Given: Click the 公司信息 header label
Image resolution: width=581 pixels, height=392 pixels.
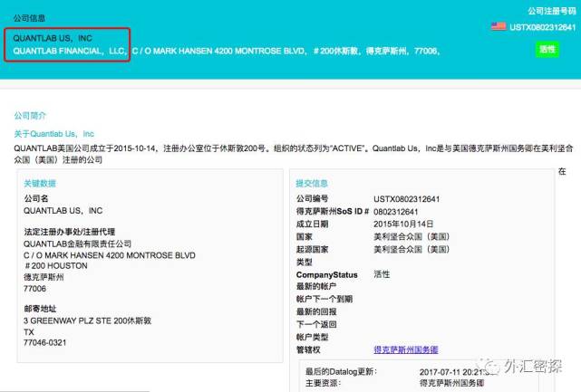Looking at the screenshot, I should (x=29, y=18).
